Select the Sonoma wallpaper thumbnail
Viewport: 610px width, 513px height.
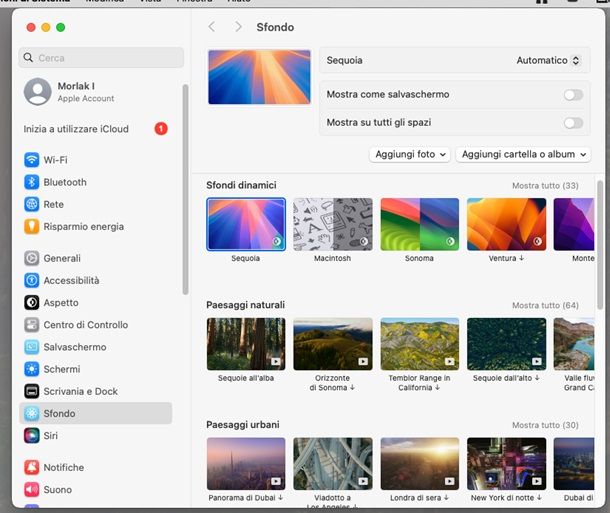[x=420, y=224]
